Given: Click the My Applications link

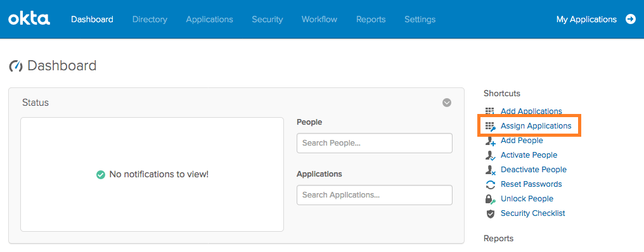Looking at the screenshot, I should click(x=586, y=19).
